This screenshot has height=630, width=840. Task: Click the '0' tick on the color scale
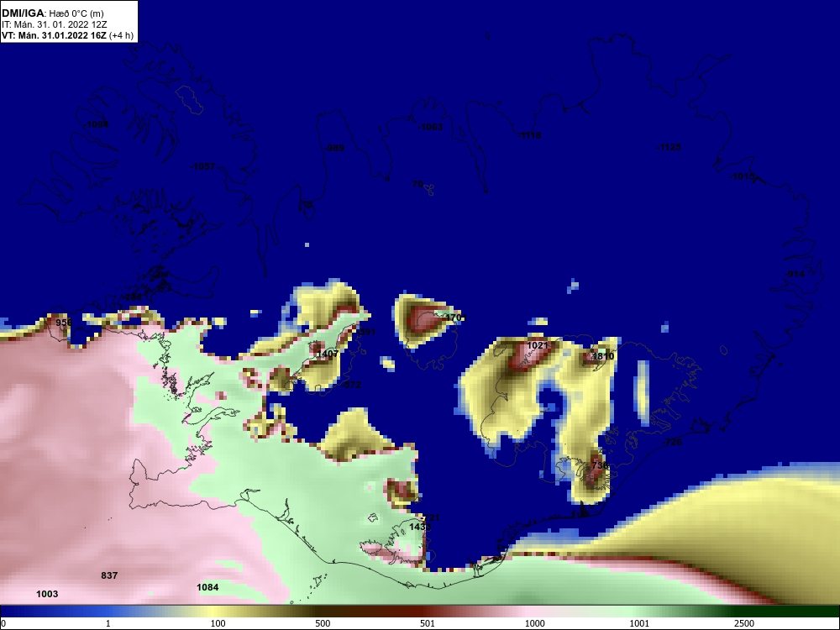point(3,623)
